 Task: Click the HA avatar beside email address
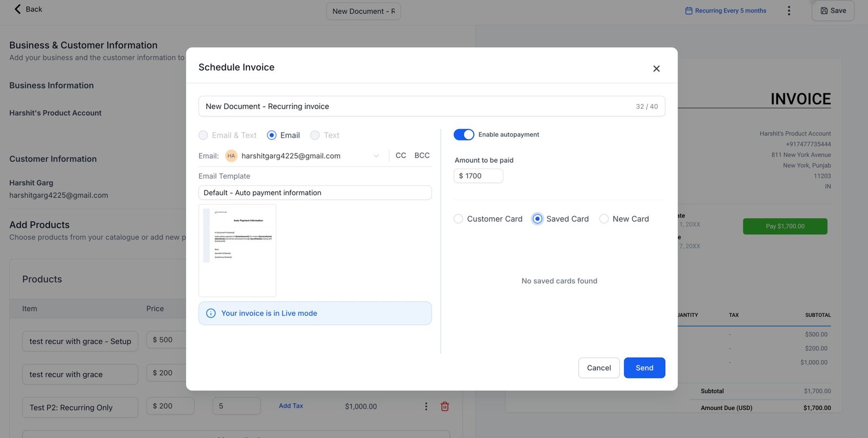(231, 156)
